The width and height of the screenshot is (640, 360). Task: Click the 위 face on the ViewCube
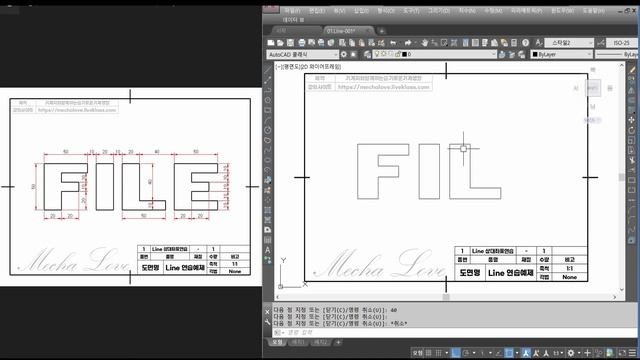(592, 87)
